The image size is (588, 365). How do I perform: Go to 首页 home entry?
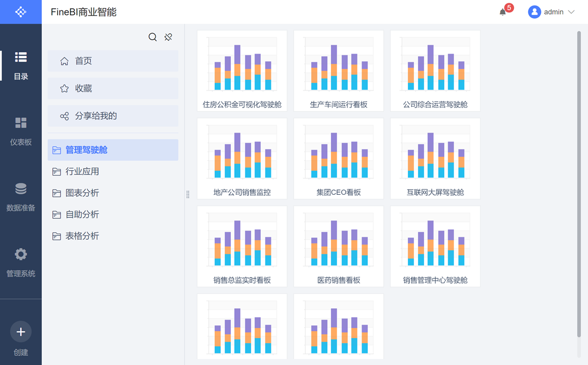(x=113, y=61)
